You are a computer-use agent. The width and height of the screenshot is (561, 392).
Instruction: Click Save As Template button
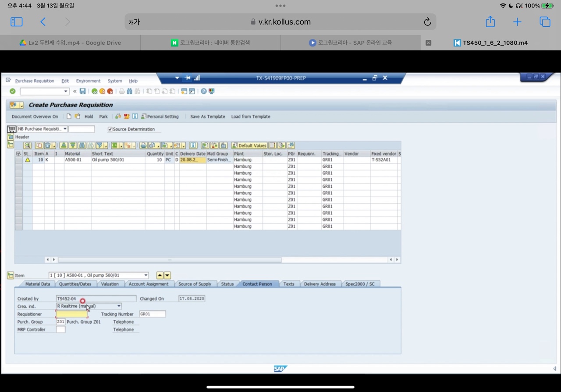(x=208, y=117)
